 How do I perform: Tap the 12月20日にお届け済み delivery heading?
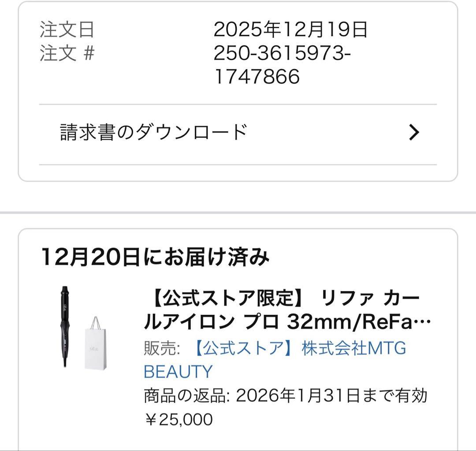coord(154,257)
